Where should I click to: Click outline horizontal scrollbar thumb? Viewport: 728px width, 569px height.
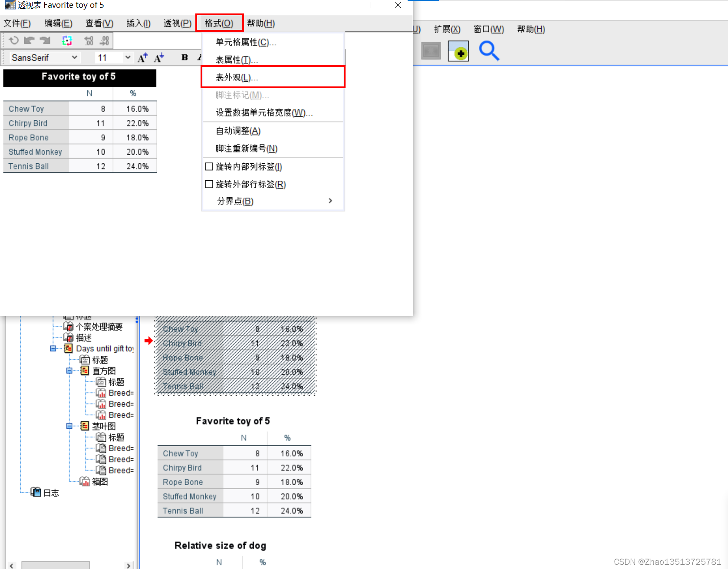(56, 565)
